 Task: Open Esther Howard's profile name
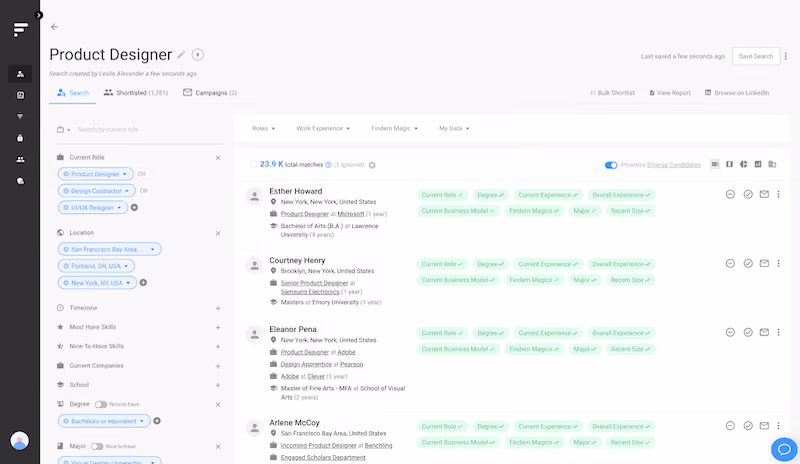pos(295,191)
